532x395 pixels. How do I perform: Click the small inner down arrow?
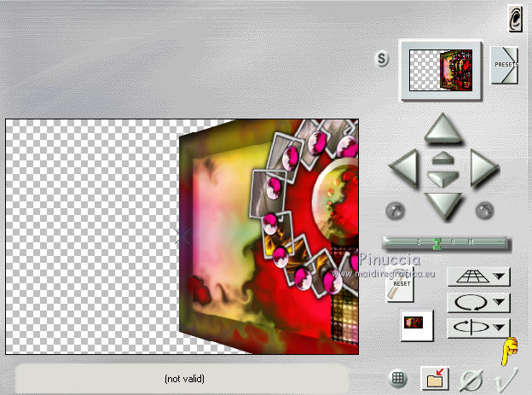[x=443, y=178]
